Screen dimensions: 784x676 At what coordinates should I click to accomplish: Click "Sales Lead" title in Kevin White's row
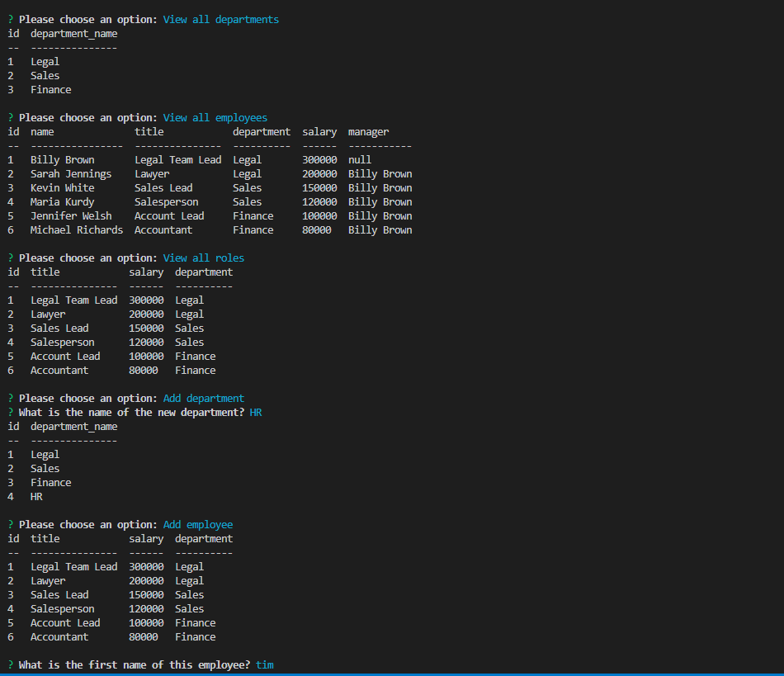(163, 188)
